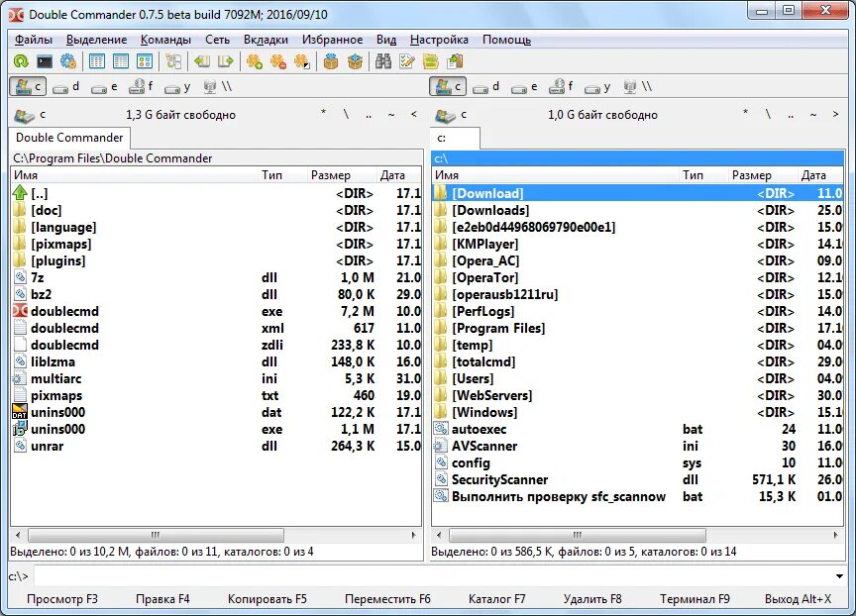Select drive e in left panel
Screen dimensions: 856x616
coord(104,87)
